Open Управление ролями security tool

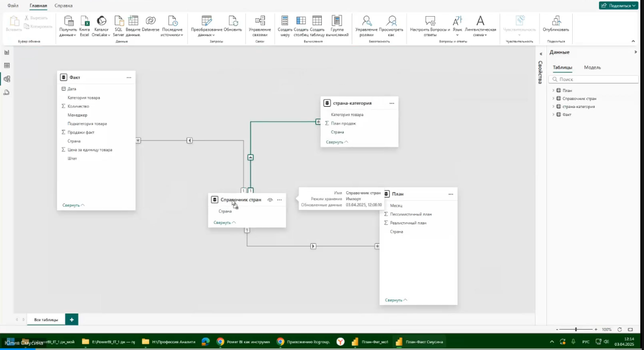coord(367,24)
